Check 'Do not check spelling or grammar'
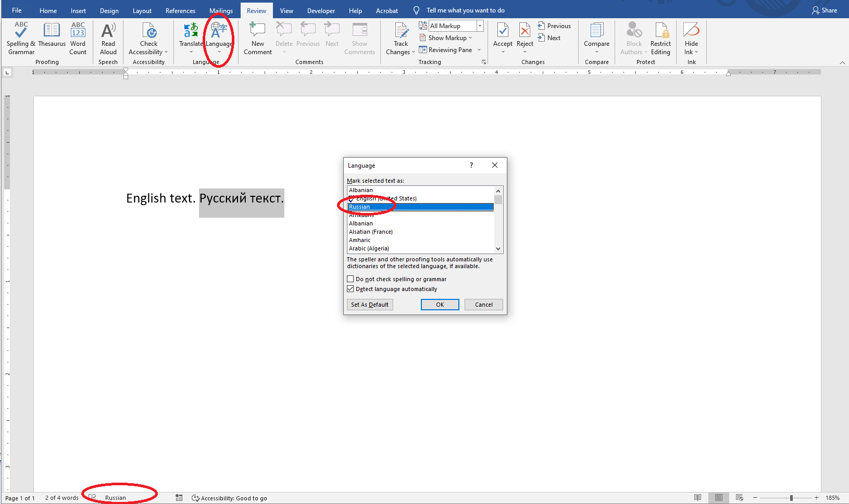The width and height of the screenshot is (849, 504). tap(351, 279)
